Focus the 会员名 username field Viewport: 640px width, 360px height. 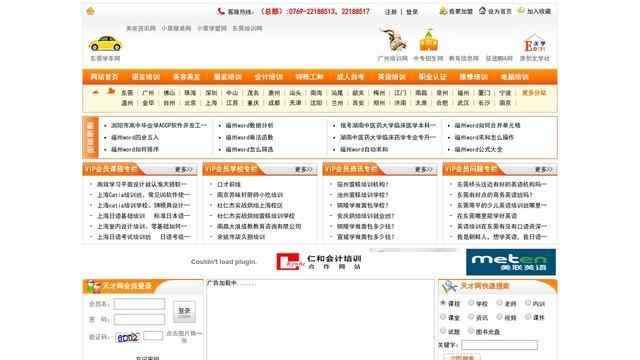tap(139, 304)
